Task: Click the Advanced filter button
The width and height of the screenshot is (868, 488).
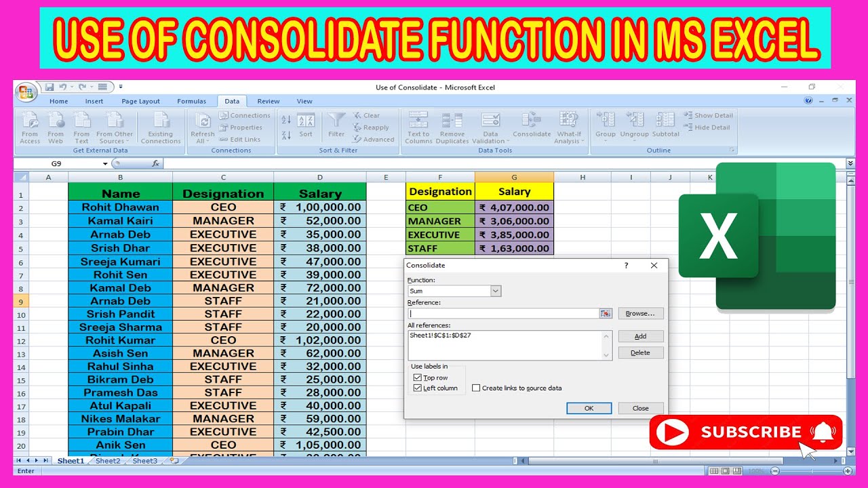Action: 374,140
